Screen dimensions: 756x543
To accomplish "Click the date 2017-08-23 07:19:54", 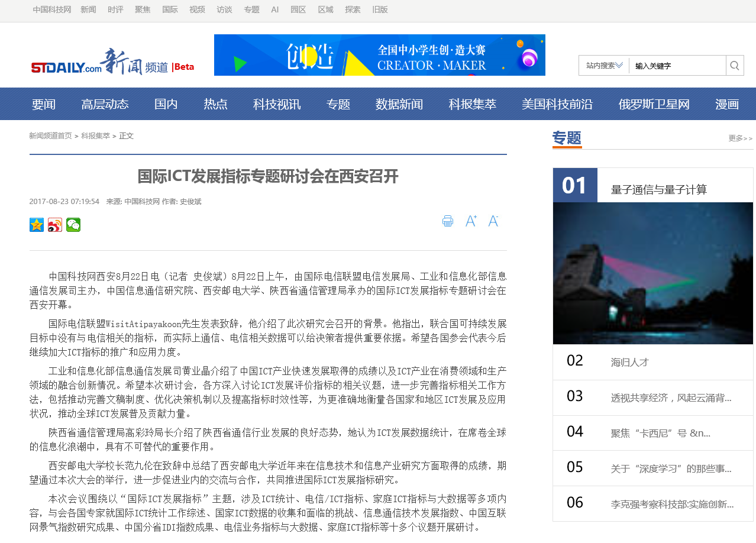I will coord(64,202).
